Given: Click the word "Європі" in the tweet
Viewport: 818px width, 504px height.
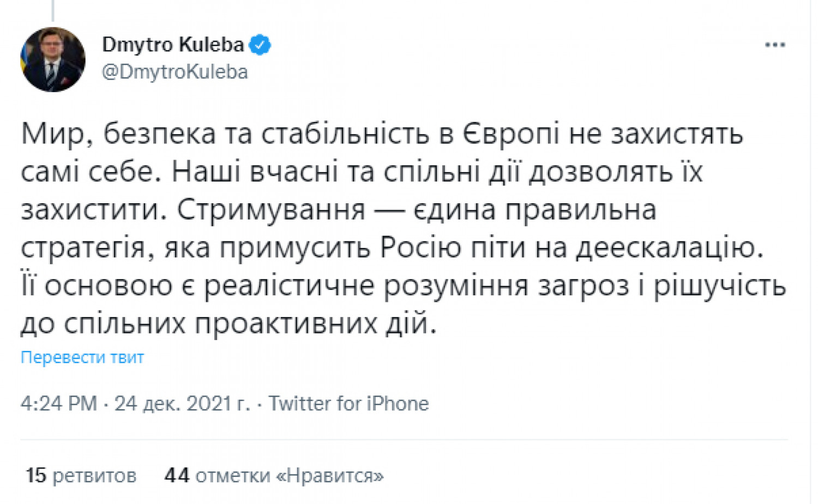Looking at the screenshot, I should (512, 134).
